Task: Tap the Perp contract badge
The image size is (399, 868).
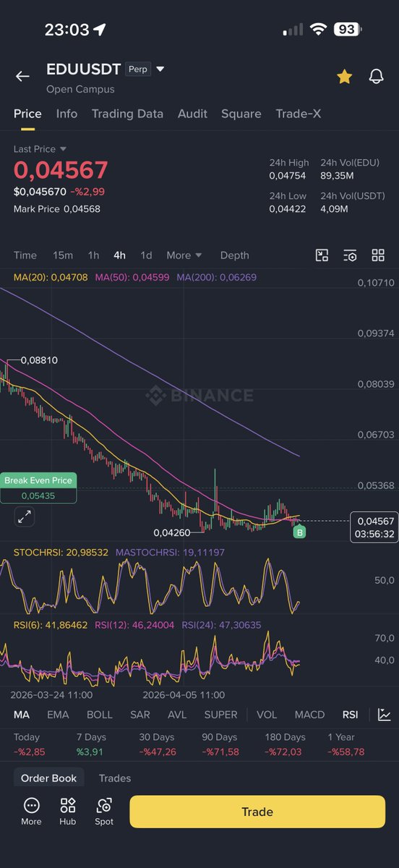Action: click(x=137, y=69)
